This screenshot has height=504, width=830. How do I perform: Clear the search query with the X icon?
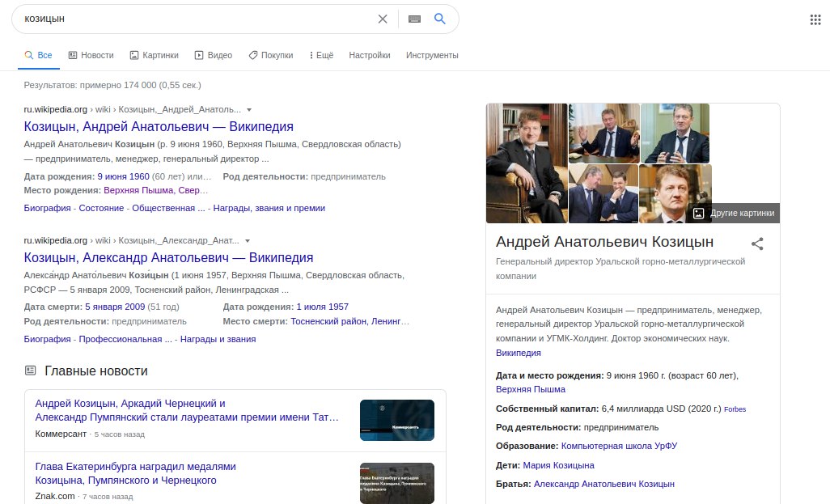point(382,19)
